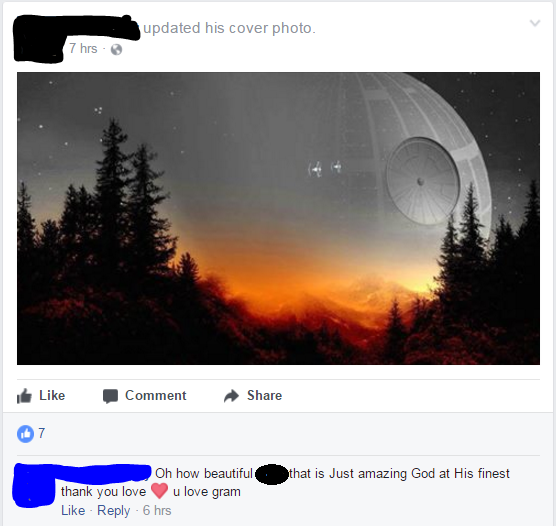Click the Share text button

click(x=265, y=395)
